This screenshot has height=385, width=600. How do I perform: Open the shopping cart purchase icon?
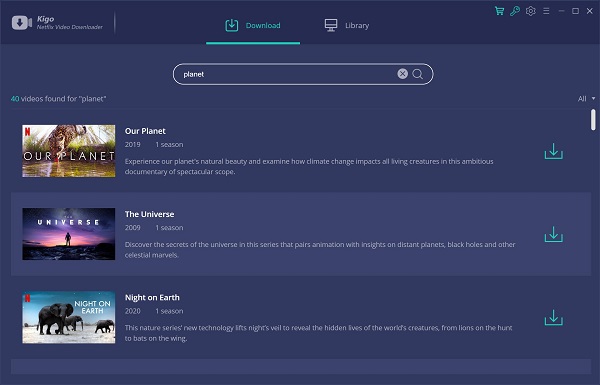tap(499, 11)
